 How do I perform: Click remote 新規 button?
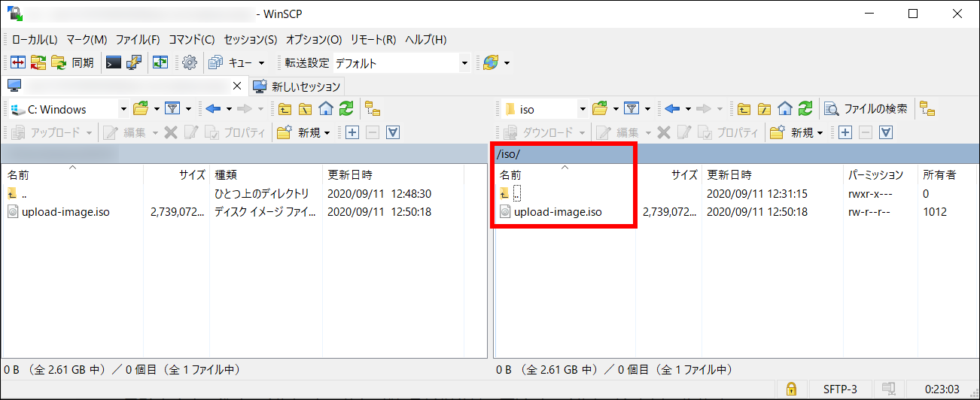click(x=797, y=133)
